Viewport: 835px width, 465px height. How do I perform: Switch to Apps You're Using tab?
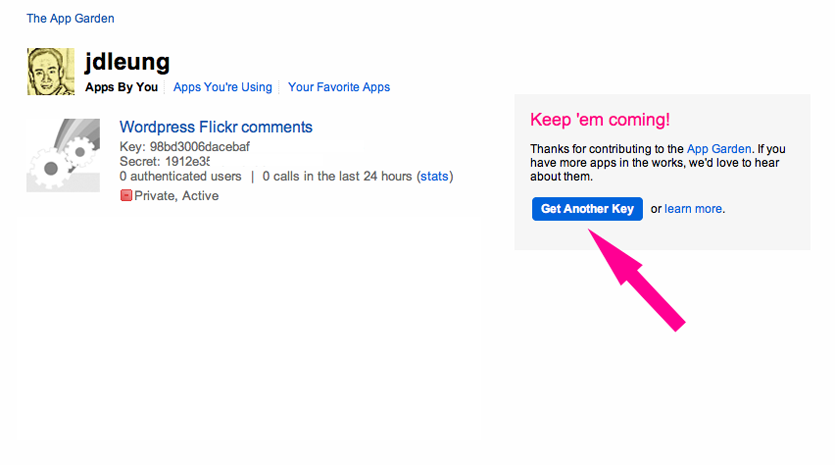tap(223, 87)
